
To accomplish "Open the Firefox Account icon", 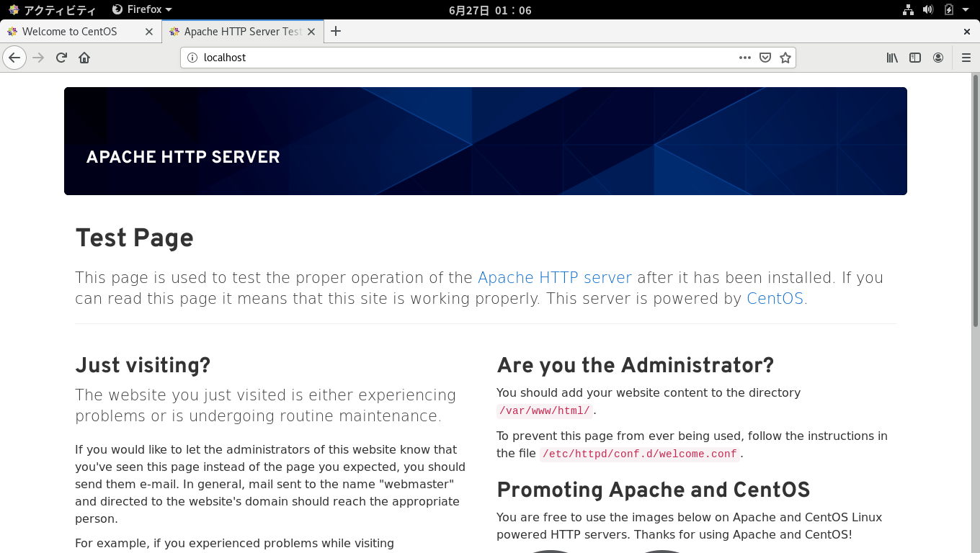I will [x=938, y=58].
